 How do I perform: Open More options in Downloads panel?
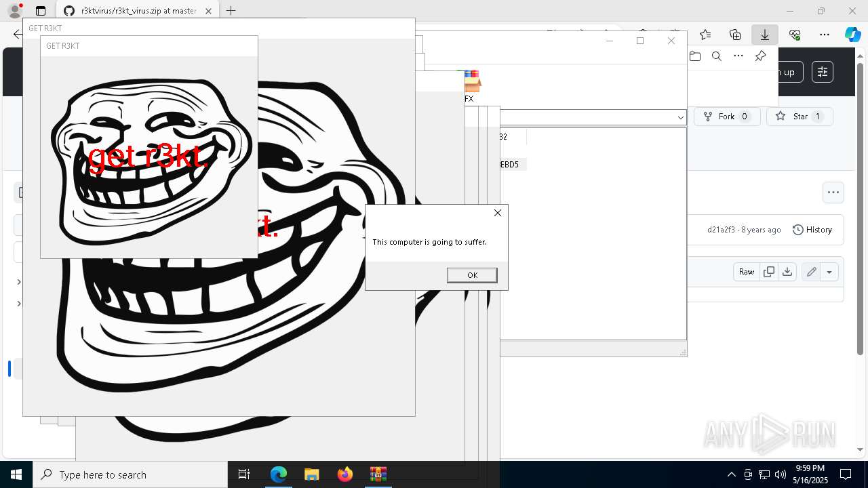point(738,56)
